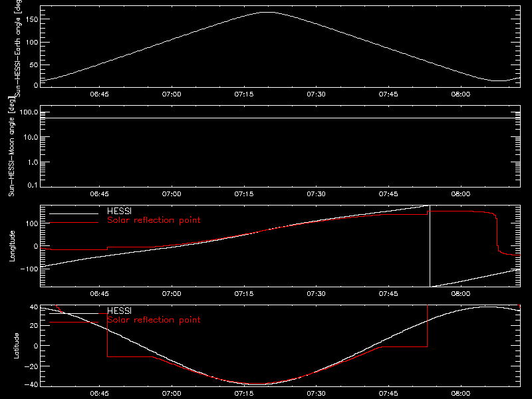The image size is (532, 399).
Task: Click the 1.0 tick on Moon angle axis
Action: pyautogui.click(x=33, y=162)
